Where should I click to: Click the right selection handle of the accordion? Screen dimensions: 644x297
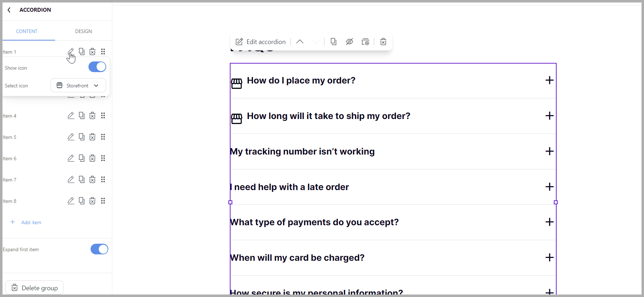coord(556,202)
